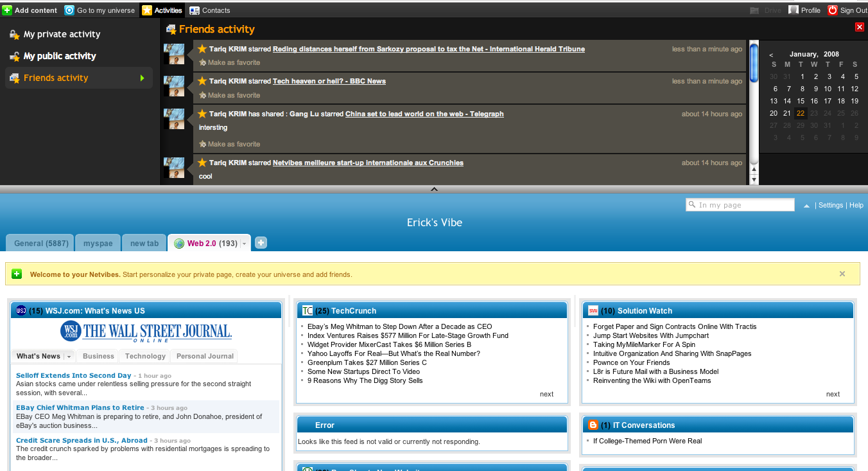Click the January, 2008 calendar heading

pos(814,55)
